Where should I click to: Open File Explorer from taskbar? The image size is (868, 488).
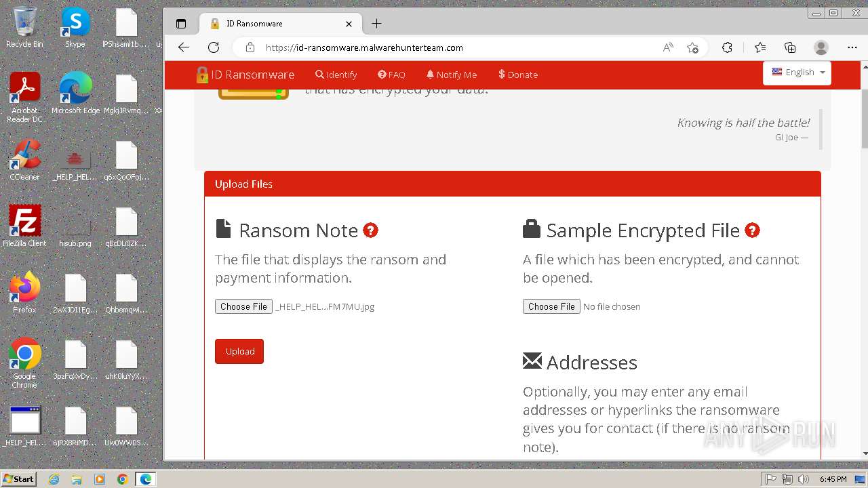[77, 479]
